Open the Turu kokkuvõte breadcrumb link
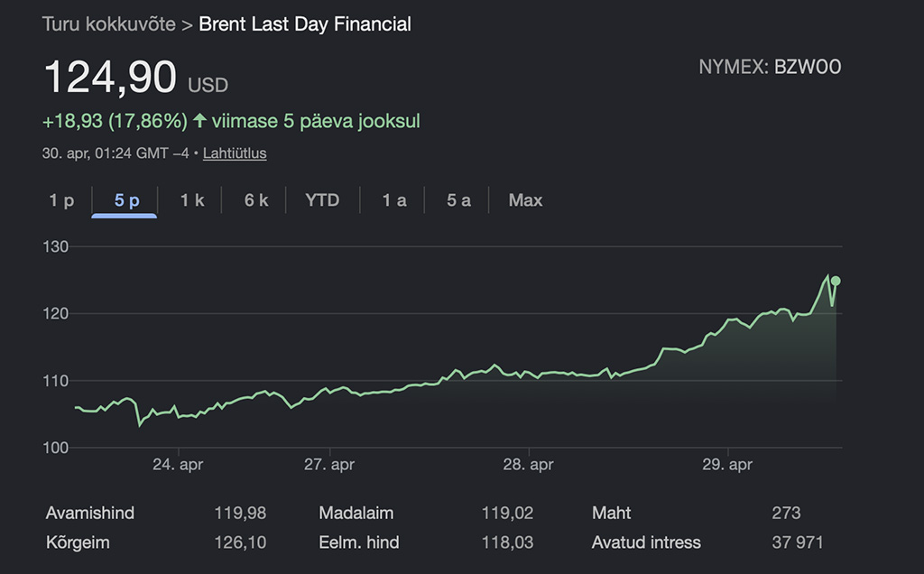The width and height of the screenshot is (924, 574). pyautogui.click(x=108, y=24)
